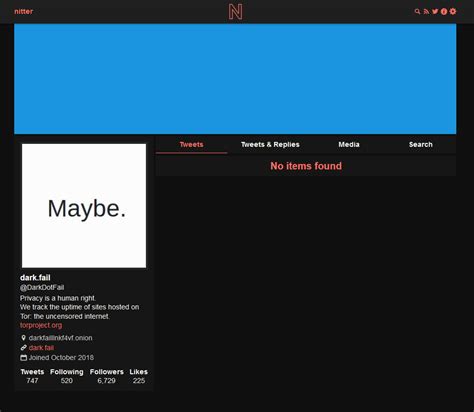
Task: Click the dark.fail display name
Action: [x=35, y=277]
